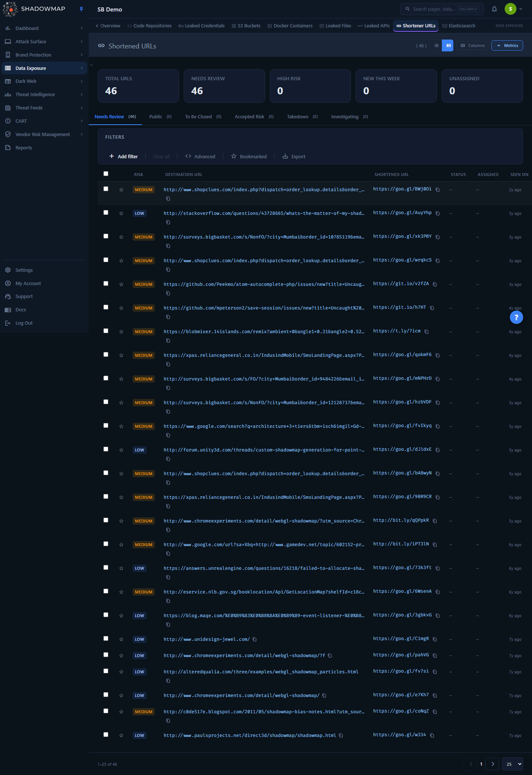Open the shopclues.com destination link in first row
Viewport: 532px width, 775px height.
264,190
